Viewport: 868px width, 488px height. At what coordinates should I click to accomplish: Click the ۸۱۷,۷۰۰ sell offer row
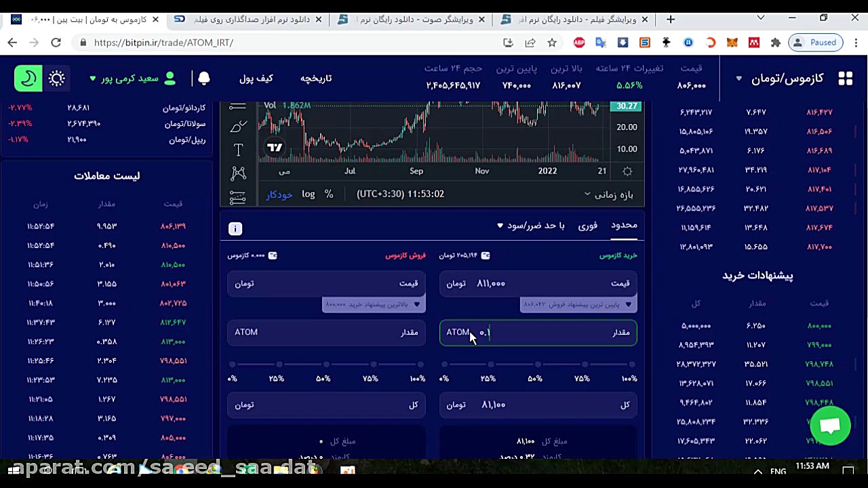(x=756, y=247)
